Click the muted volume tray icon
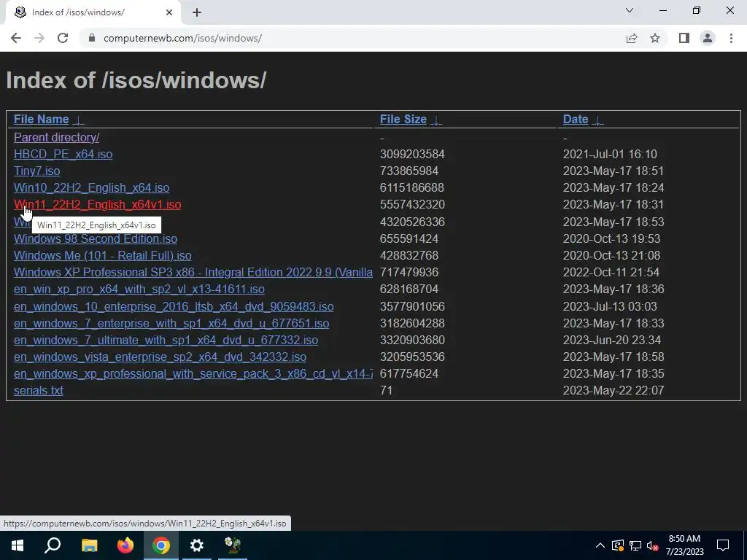Screen dimensions: 747x560 point(653,545)
